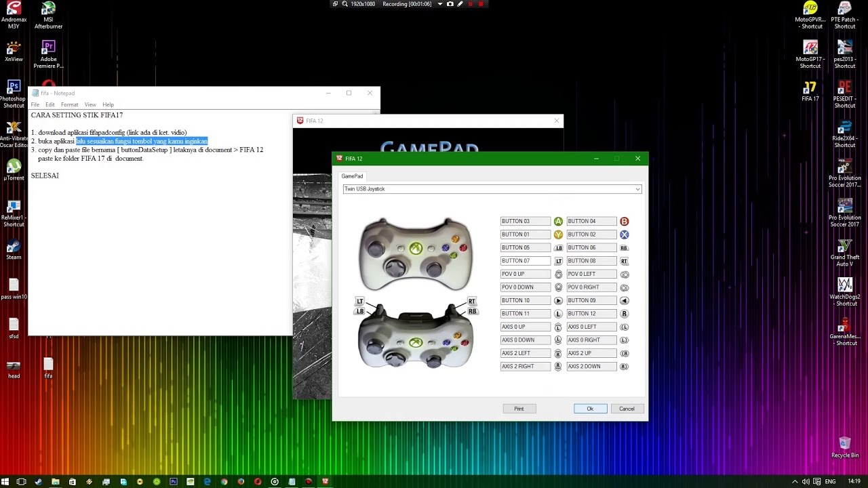Click the Back arrow icon beside BUTTON 09
Viewport: 868px width, 488px height.
[x=625, y=300]
